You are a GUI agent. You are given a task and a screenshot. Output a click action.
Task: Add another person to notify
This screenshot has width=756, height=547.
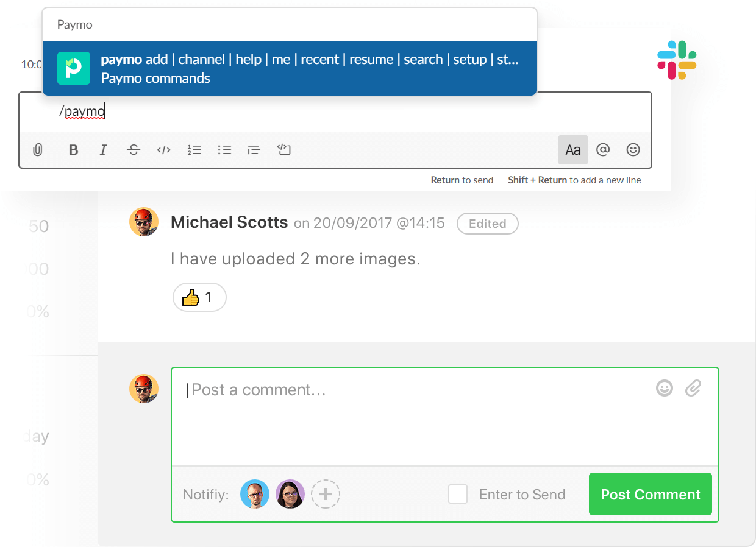[x=326, y=494]
